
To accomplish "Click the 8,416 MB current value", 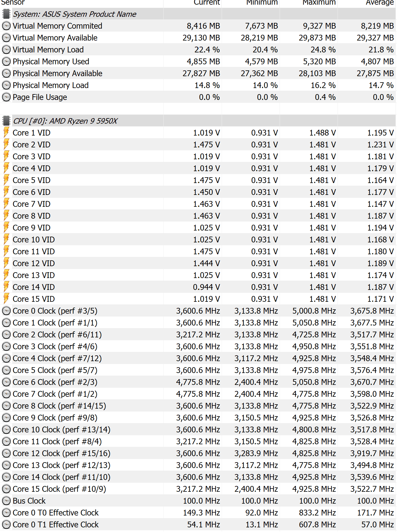I will tap(203, 26).
